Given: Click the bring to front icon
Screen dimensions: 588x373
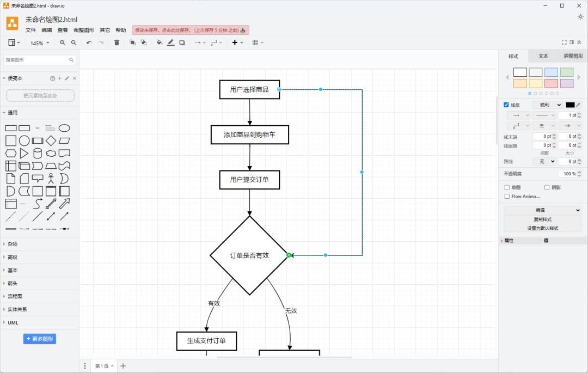Looking at the screenshot, I should pyautogui.click(x=132, y=42).
